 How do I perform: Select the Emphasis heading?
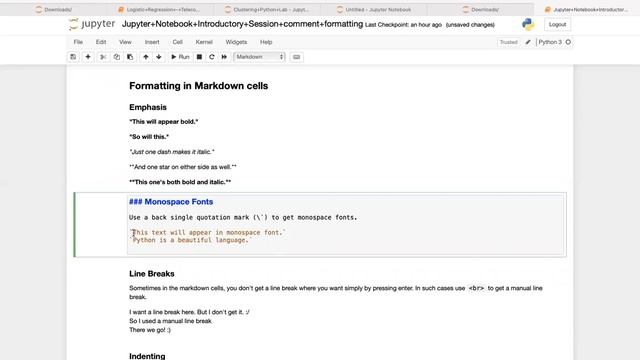[148, 107]
